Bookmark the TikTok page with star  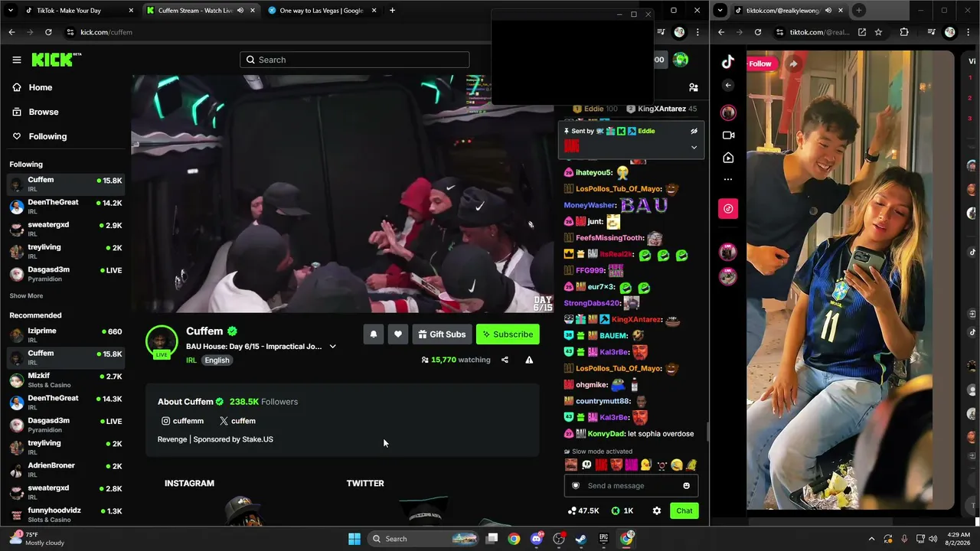pyautogui.click(x=878, y=32)
